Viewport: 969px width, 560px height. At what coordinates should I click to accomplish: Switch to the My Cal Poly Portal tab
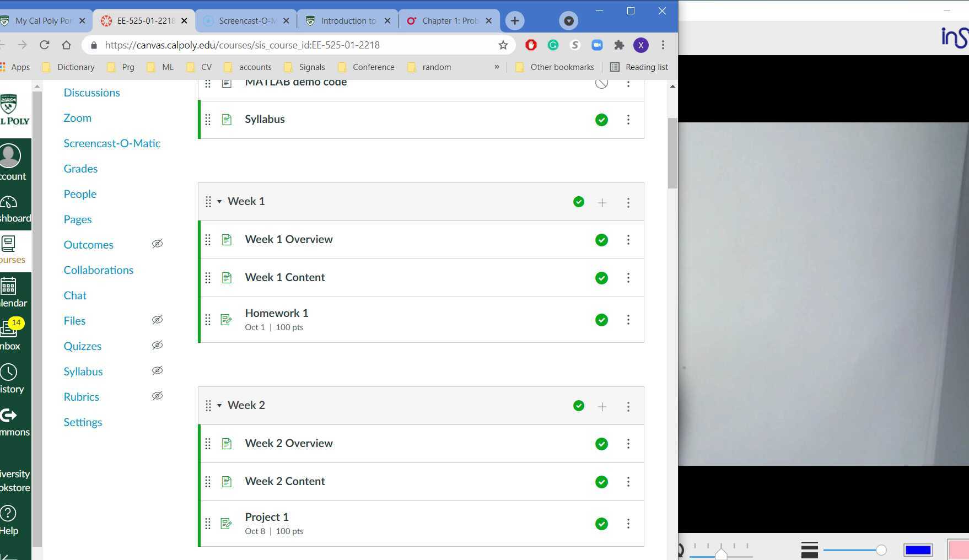[44, 20]
